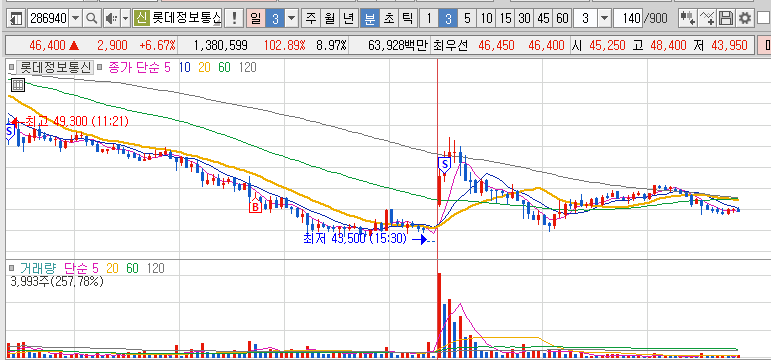The height and width of the screenshot is (360, 771).
Task: Click the red up-triangle next to 46,400
Action: 74,46
